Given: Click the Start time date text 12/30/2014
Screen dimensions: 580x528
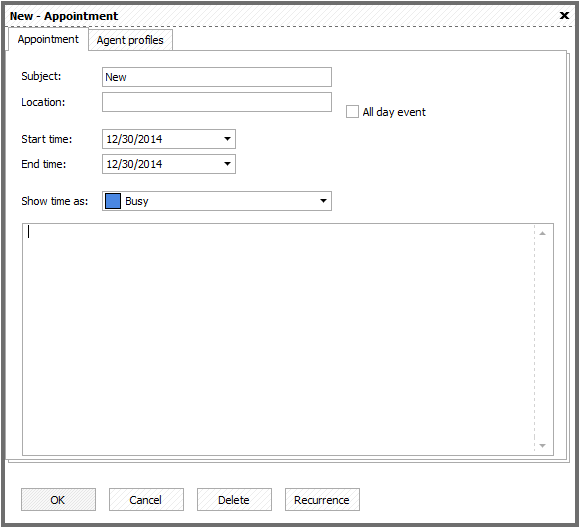Looking at the screenshot, I should 134,139.
